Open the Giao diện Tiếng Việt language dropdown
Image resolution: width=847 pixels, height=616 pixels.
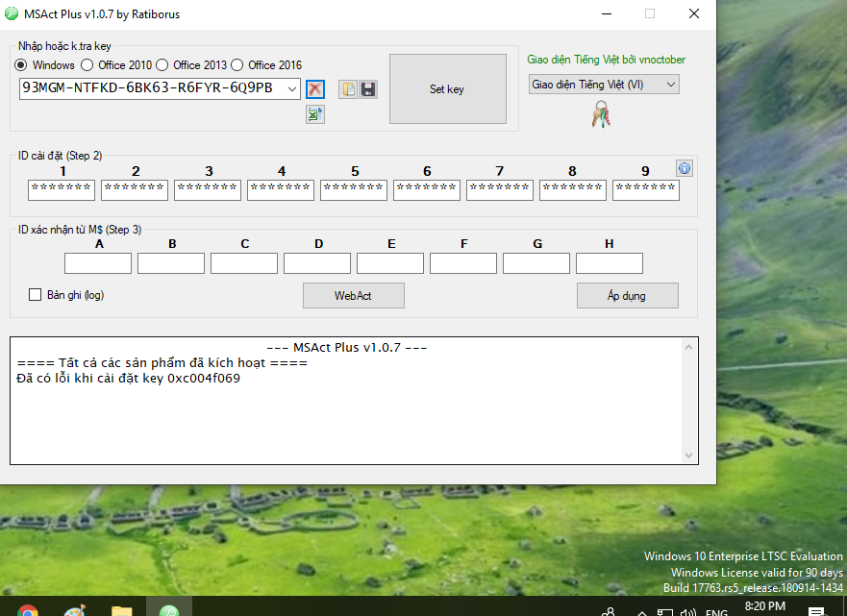604,85
